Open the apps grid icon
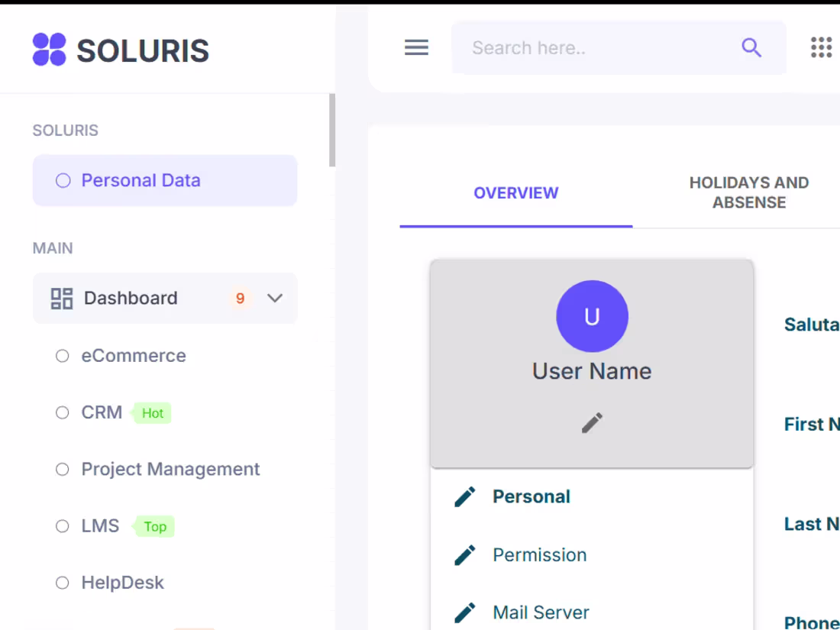The height and width of the screenshot is (630, 840). [821, 47]
